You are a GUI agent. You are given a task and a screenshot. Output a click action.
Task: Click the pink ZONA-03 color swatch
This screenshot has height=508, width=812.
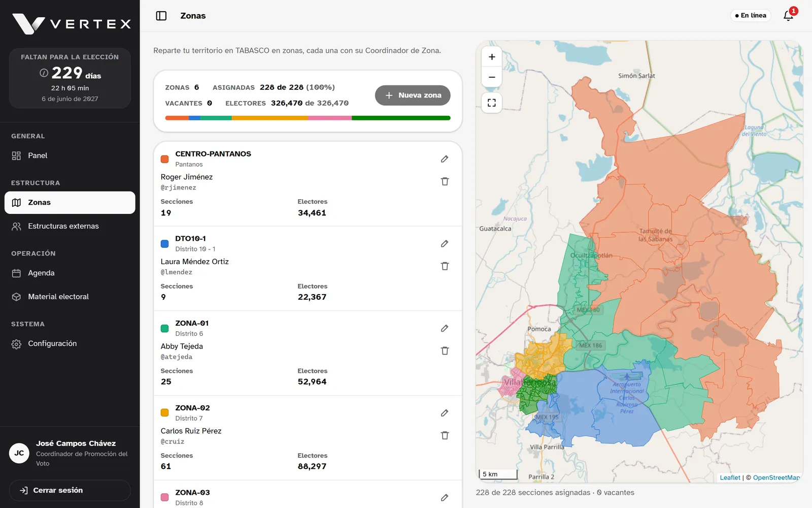[165, 498]
